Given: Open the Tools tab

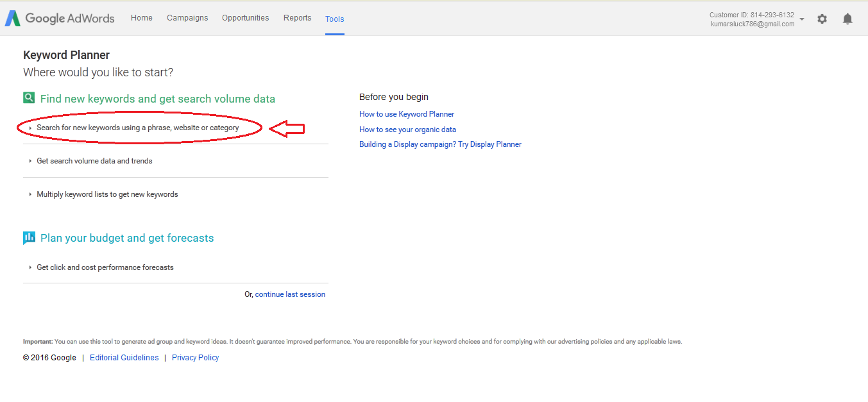Looking at the screenshot, I should tap(335, 19).
